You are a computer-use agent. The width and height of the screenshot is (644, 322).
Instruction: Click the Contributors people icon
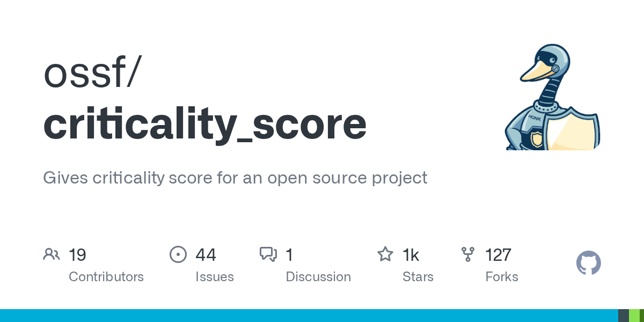(x=52, y=254)
